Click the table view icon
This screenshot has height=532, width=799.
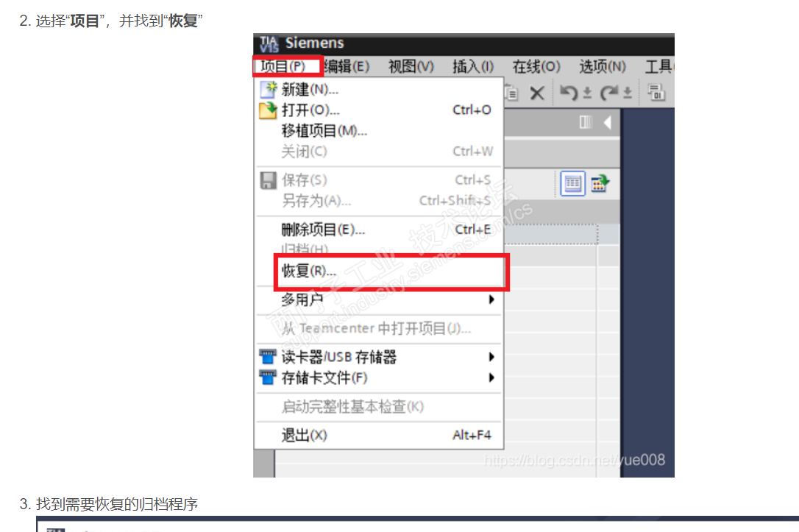point(572,183)
